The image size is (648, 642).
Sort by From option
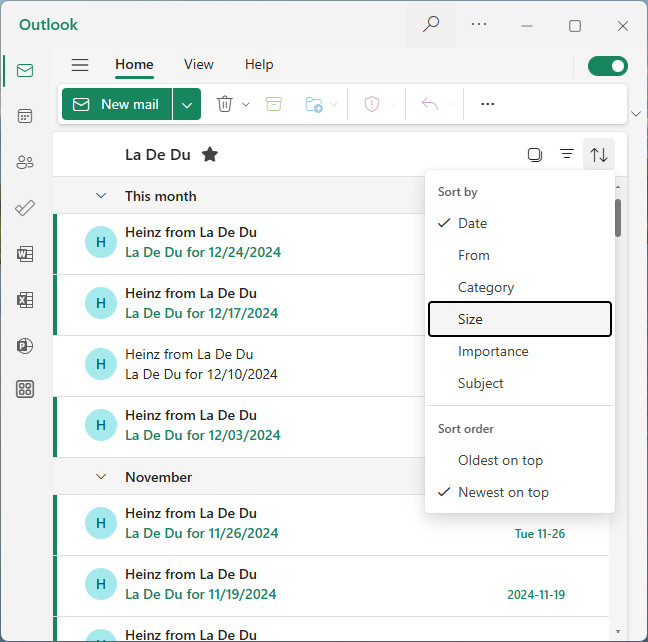pos(520,255)
